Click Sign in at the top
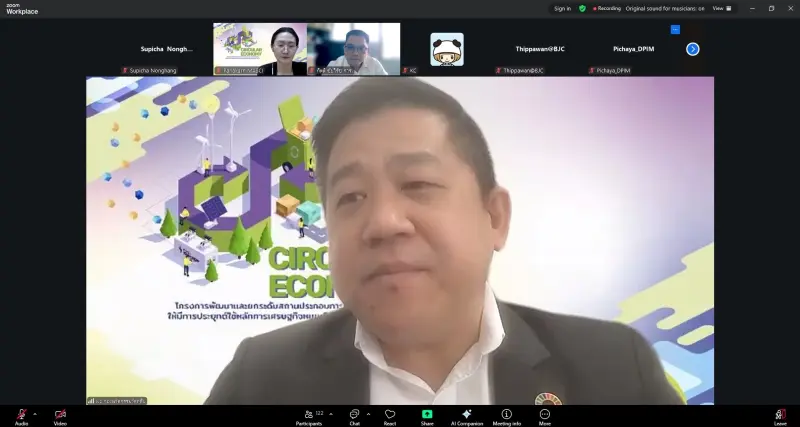This screenshot has height=427, width=800. (x=562, y=9)
